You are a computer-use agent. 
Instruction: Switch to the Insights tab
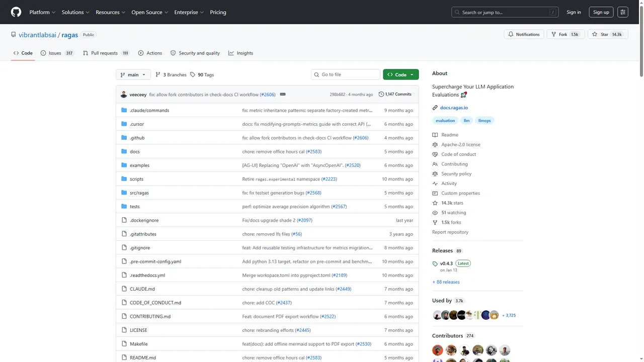point(240,53)
